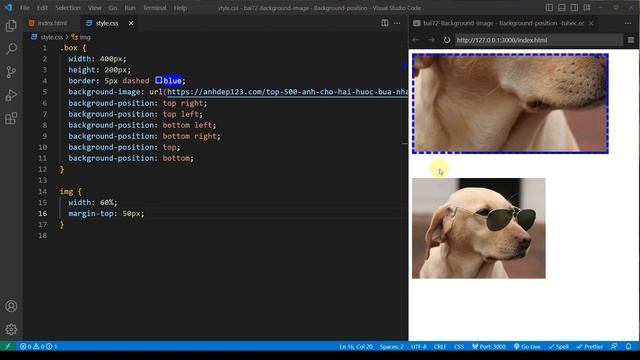Click Port: 3000 in status bar

pyautogui.click(x=489, y=347)
